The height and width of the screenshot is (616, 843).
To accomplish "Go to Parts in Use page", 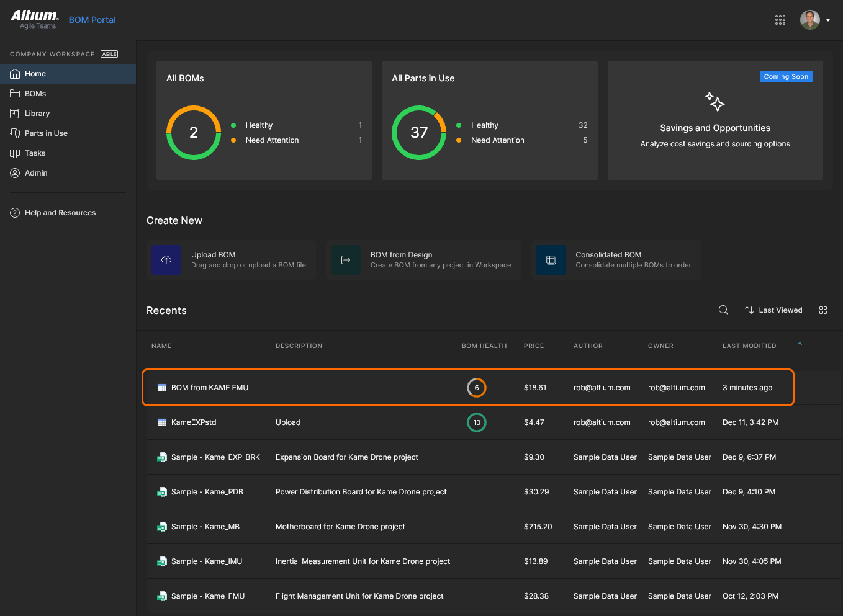I will click(46, 133).
